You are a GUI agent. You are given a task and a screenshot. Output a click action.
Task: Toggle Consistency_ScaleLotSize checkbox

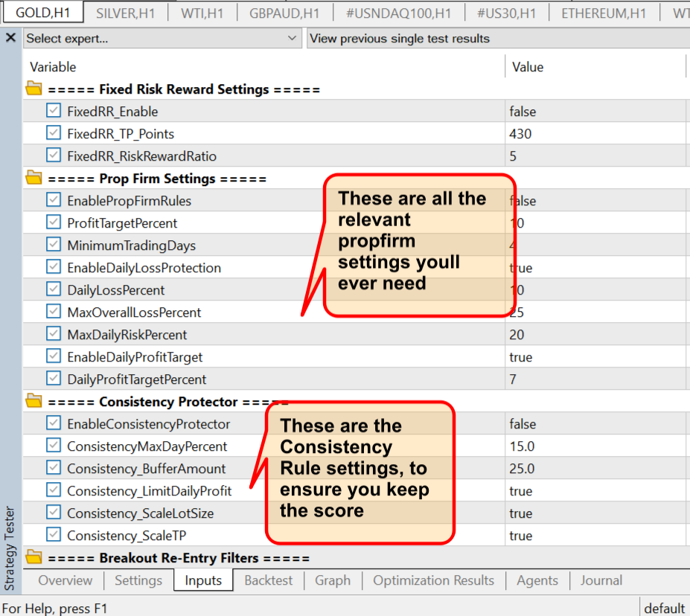(54, 513)
